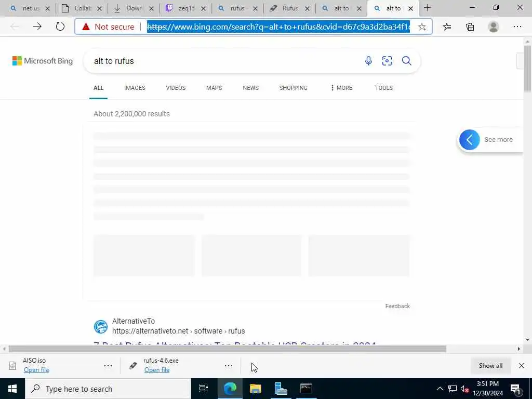The width and height of the screenshot is (532, 399).
Task: Click Open file under rufus-4.6.exe
Action: click(157, 370)
